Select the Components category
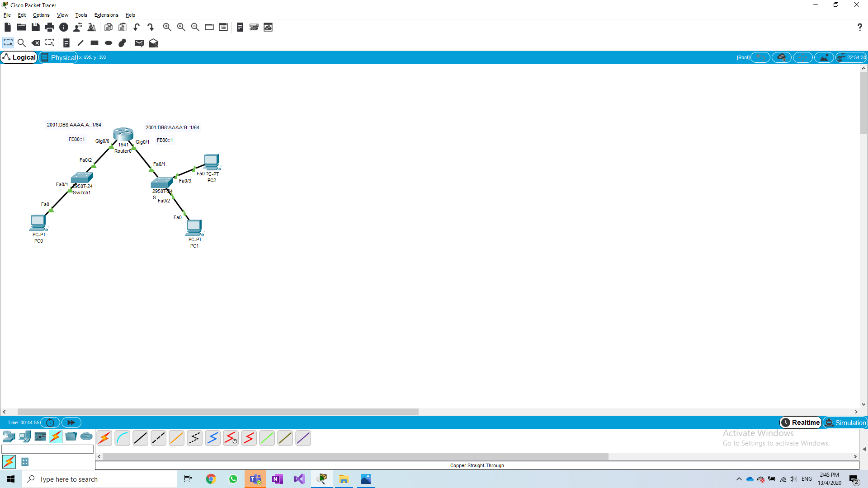The width and height of the screenshot is (868, 488). click(40, 436)
